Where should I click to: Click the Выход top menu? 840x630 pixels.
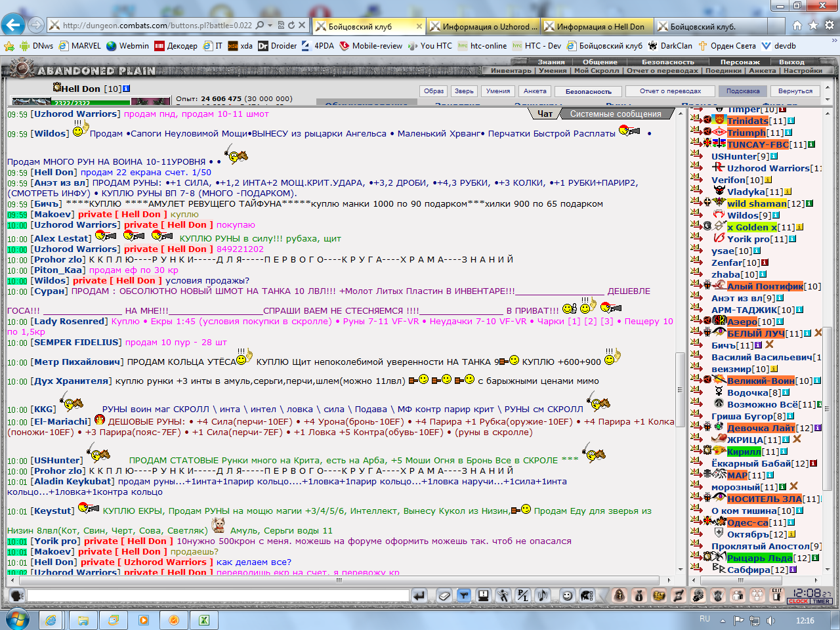pyautogui.click(x=791, y=62)
